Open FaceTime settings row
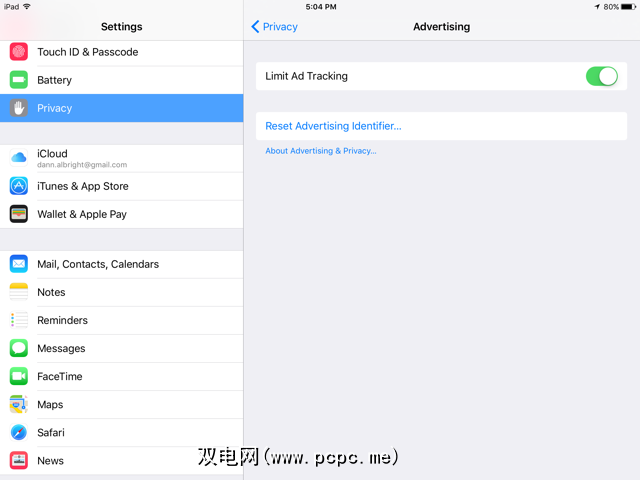The width and height of the screenshot is (640, 480). click(x=122, y=376)
